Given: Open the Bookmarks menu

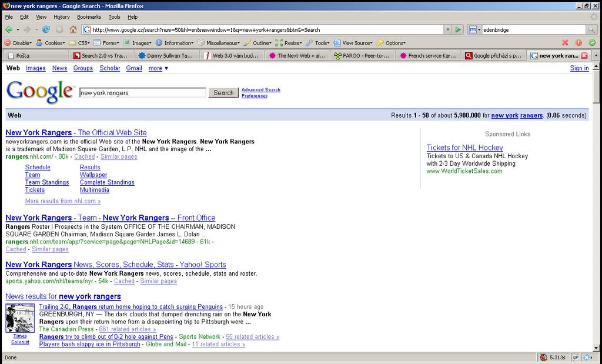Looking at the screenshot, I should tap(89, 17).
